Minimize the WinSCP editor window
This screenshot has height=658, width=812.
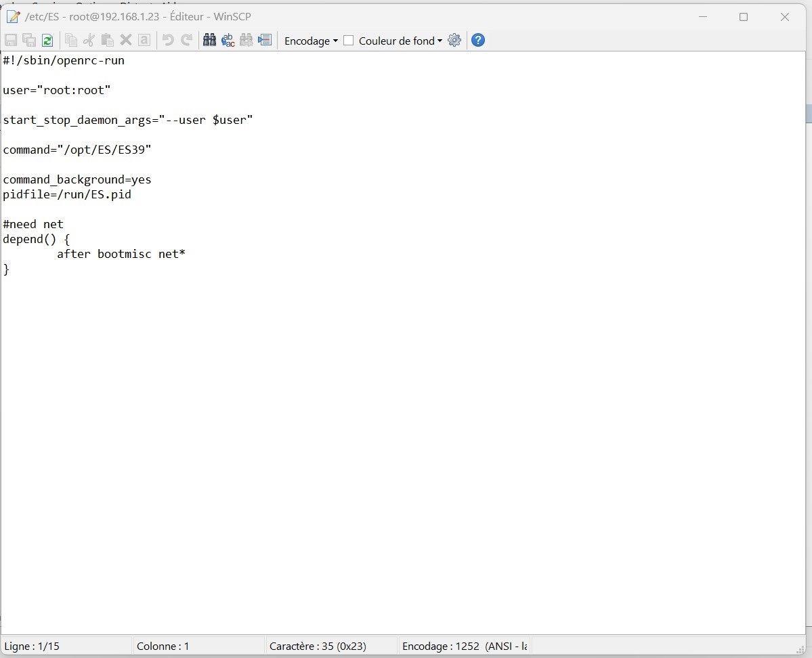[703, 16]
